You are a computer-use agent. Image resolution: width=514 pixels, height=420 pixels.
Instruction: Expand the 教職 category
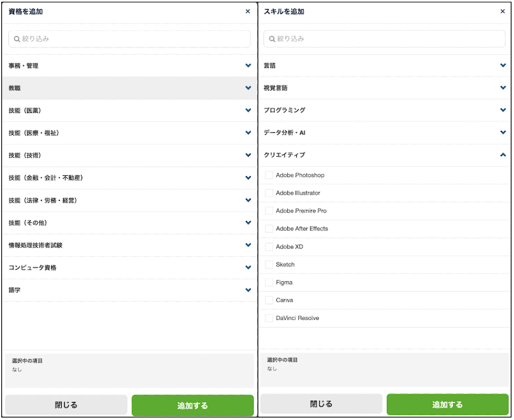[x=130, y=88]
